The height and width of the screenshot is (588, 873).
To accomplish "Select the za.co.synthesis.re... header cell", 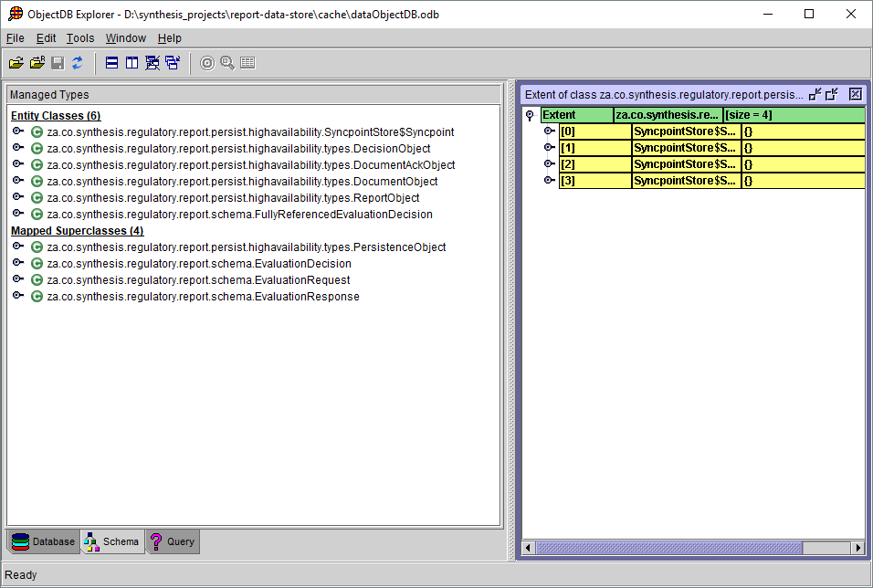I will tap(668, 115).
